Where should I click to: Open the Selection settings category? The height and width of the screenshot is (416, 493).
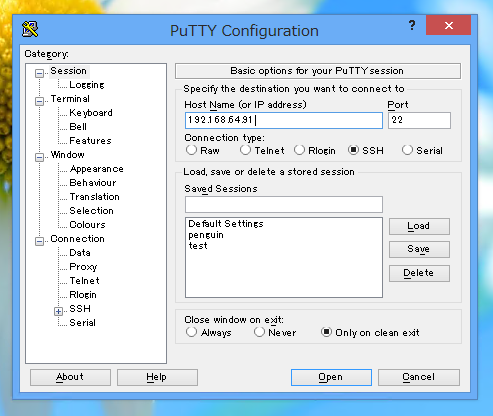[91, 211]
